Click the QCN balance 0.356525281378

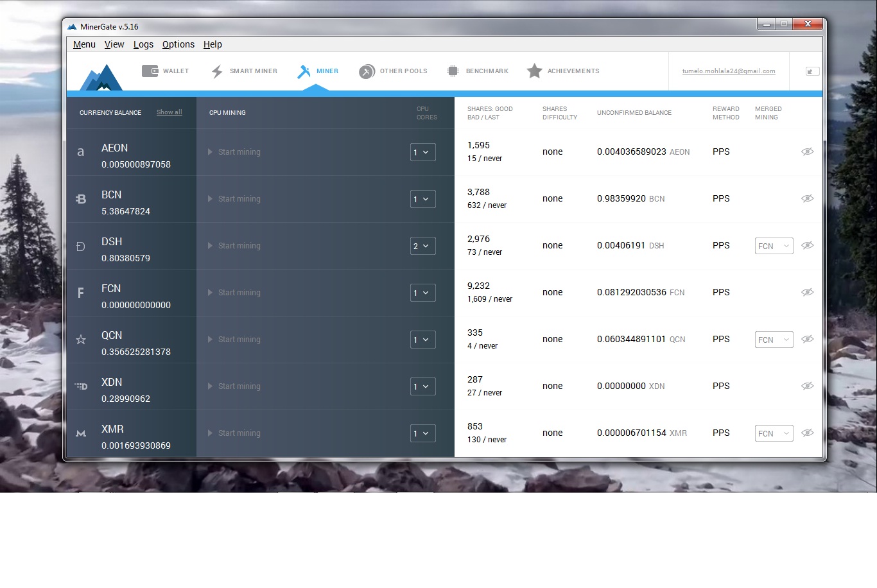click(136, 352)
